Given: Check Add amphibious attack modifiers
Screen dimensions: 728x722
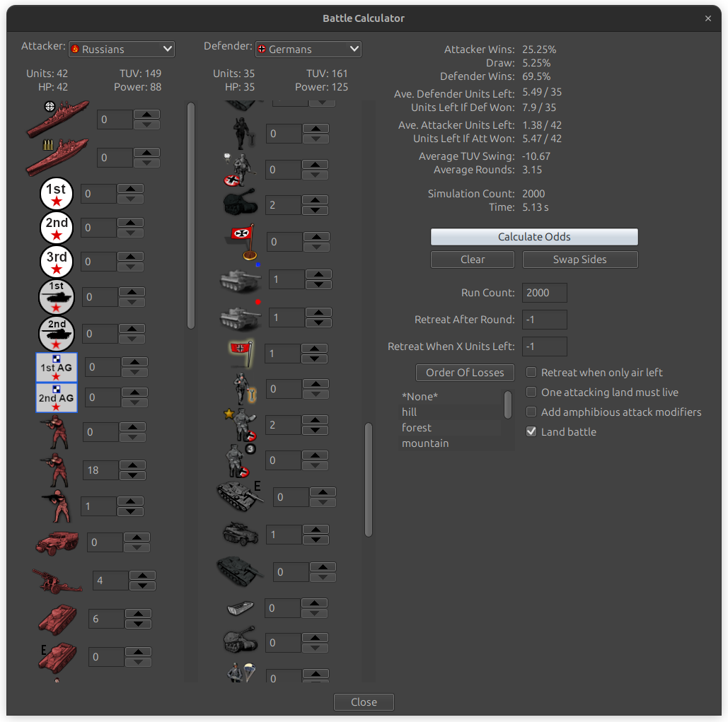Looking at the screenshot, I should 531,412.
